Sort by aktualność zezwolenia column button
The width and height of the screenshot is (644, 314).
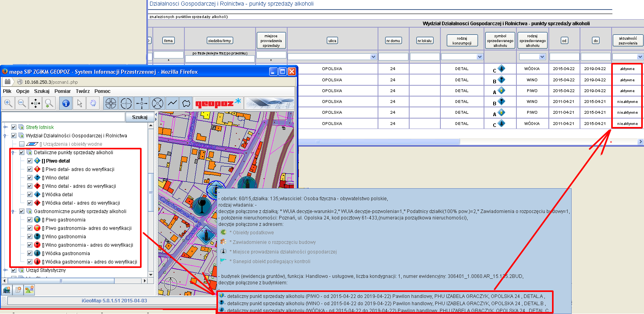[628, 40]
